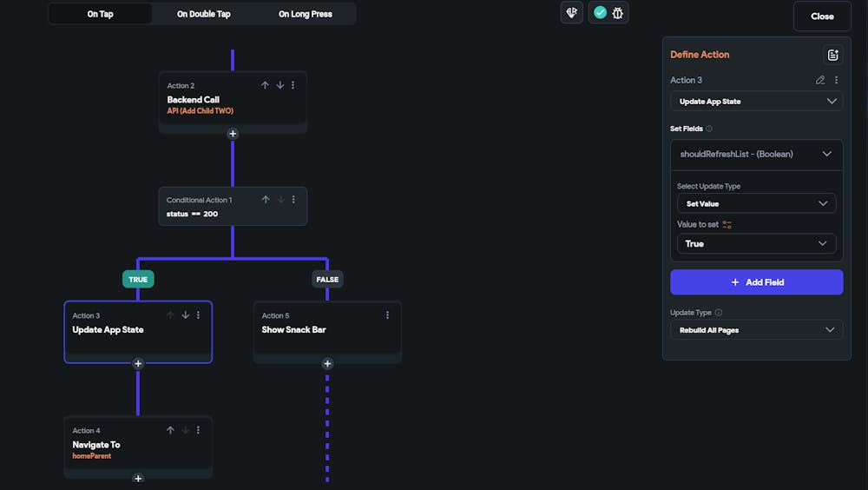This screenshot has height=490, width=868.
Task: Open Action 3 panel three-dot menu
Action: tap(836, 80)
